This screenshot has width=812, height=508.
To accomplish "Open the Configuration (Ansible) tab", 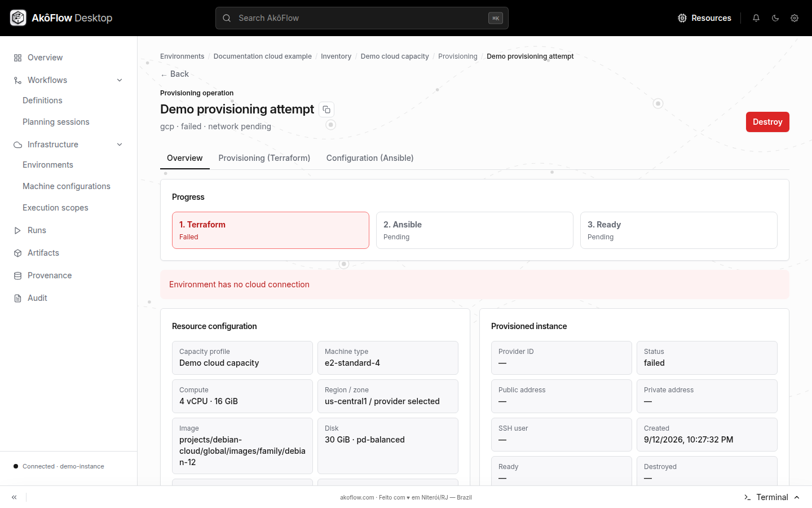I will click(x=370, y=158).
